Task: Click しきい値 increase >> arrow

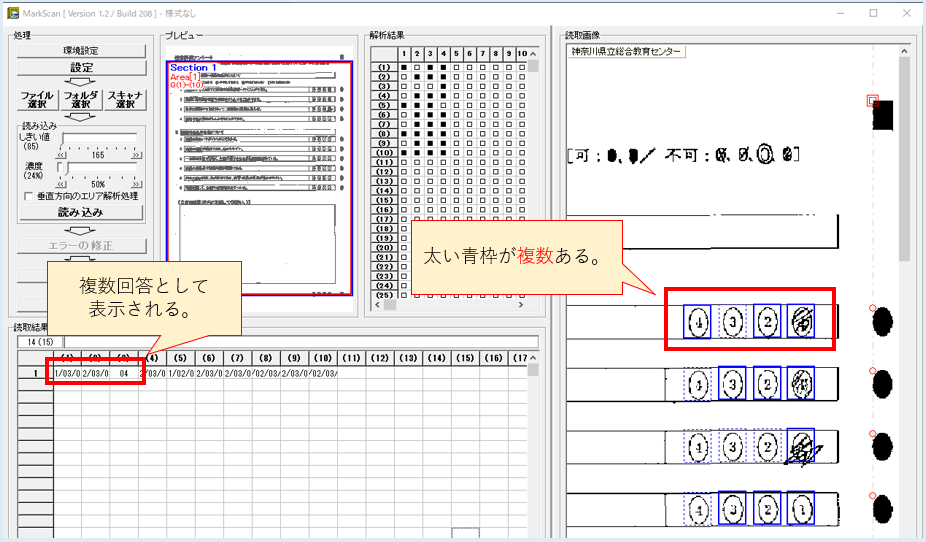Action: (136, 155)
